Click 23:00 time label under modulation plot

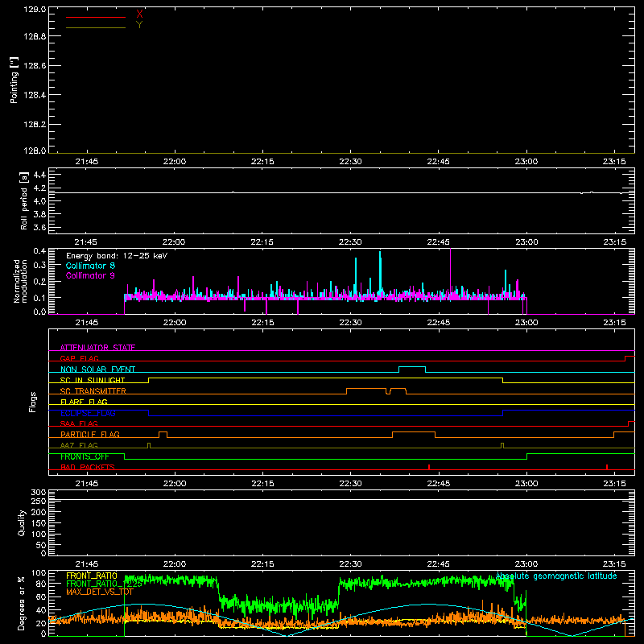(x=526, y=323)
